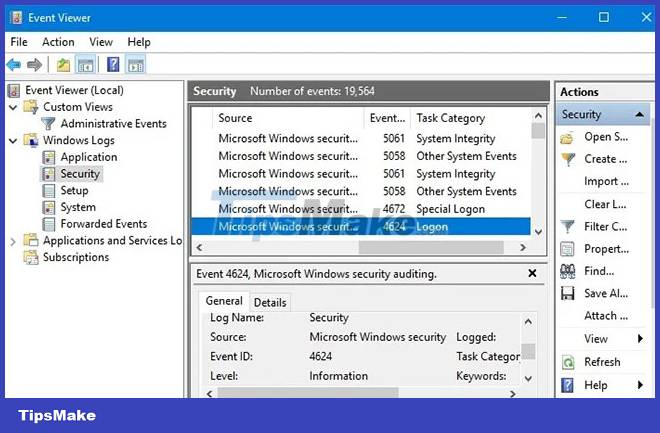Click the event list scroll up arrow
This screenshot has height=433, width=660.
pyautogui.click(x=538, y=116)
